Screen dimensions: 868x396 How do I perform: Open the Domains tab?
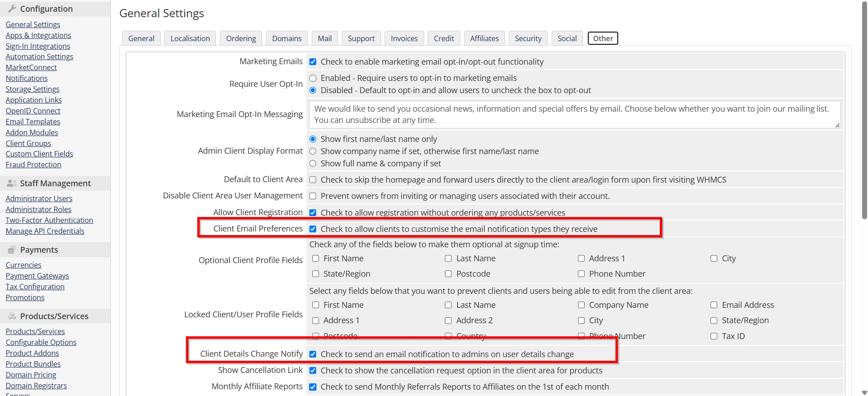coord(287,38)
